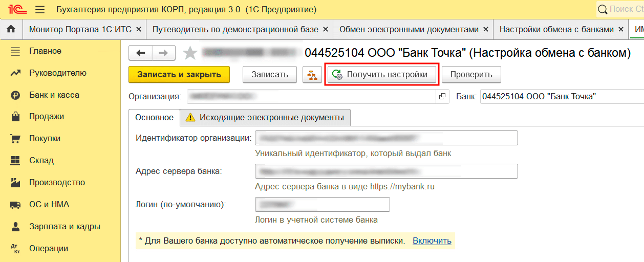Click Получить настройки button
Screen dimensions: 644x262
point(381,74)
